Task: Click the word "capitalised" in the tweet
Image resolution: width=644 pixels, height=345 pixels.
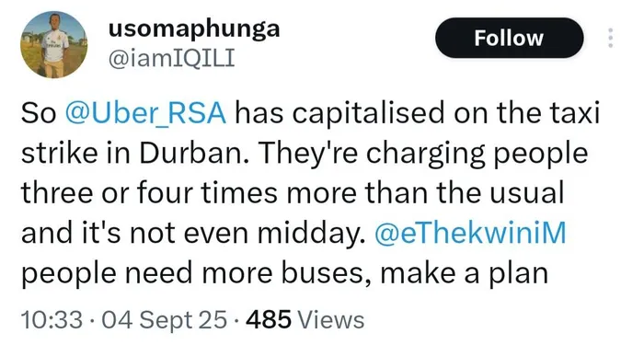Action: [368, 114]
